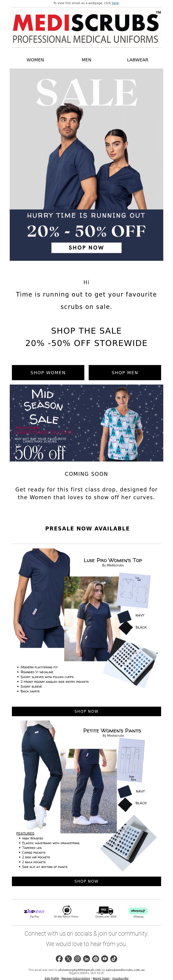Open the LABWEAR navigation item
Viewport: 173px width, 980px height.
138,60
